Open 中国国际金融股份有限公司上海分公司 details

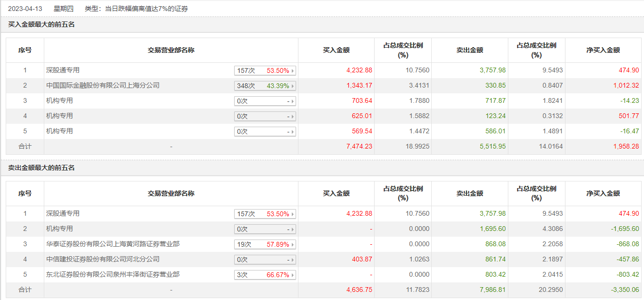pyautogui.click(x=103, y=86)
